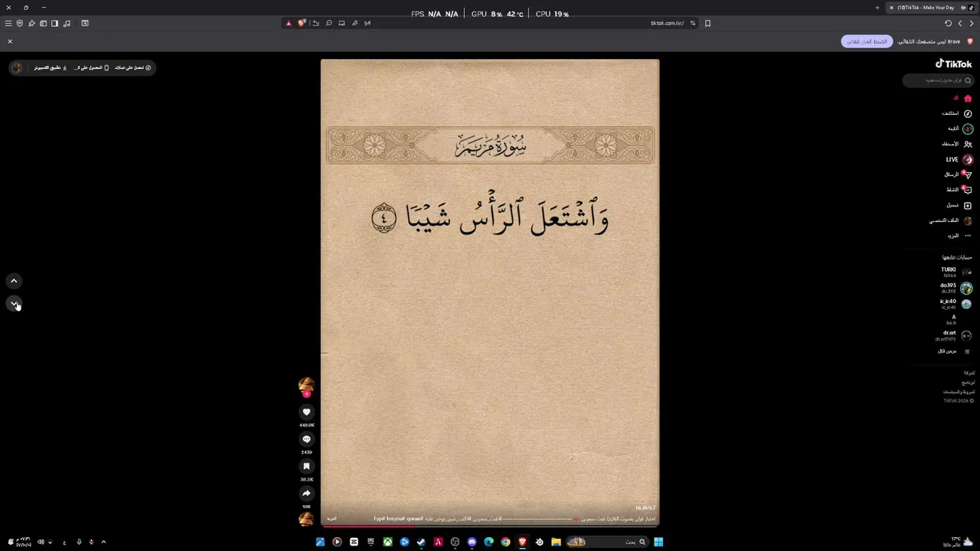The width and height of the screenshot is (980, 551).
Task: Open the extensions puzzle toolbar icon
Action: [x=31, y=23]
